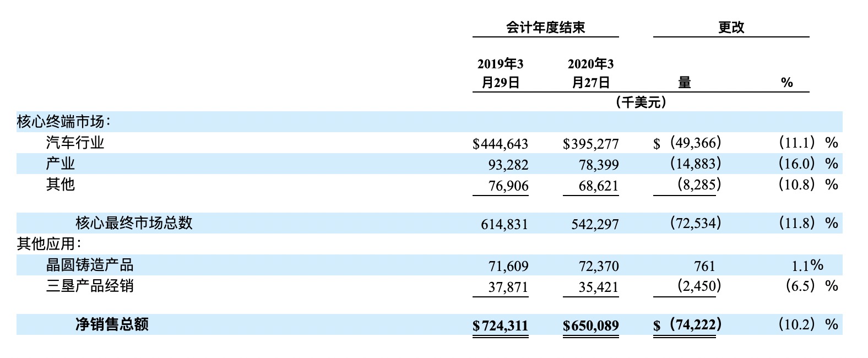
Task: Click the 2019年3月29日 column heading
Action: tap(500, 73)
